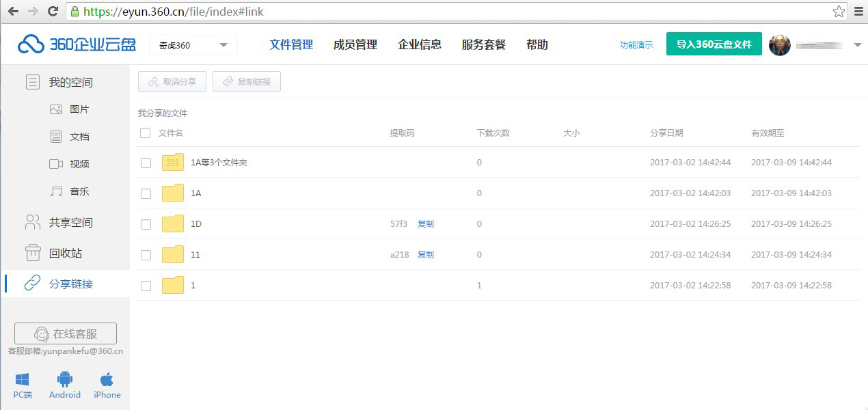Open the folder name 1A等3个文件夹

[x=219, y=163]
